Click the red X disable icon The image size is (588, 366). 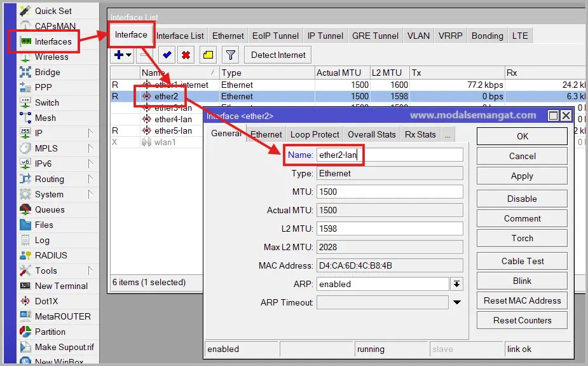click(186, 55)
